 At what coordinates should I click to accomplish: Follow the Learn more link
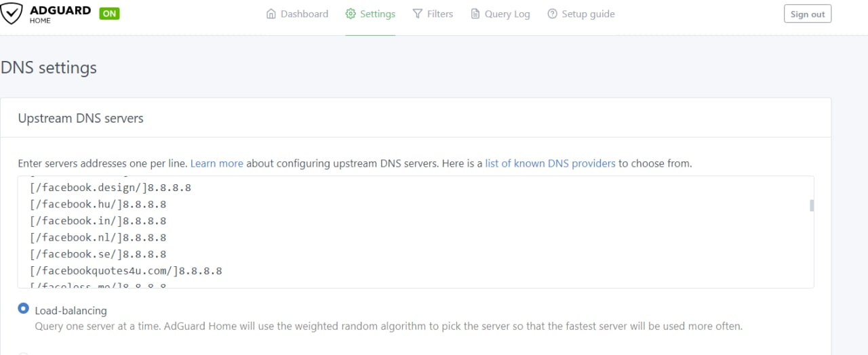point(217,163)
